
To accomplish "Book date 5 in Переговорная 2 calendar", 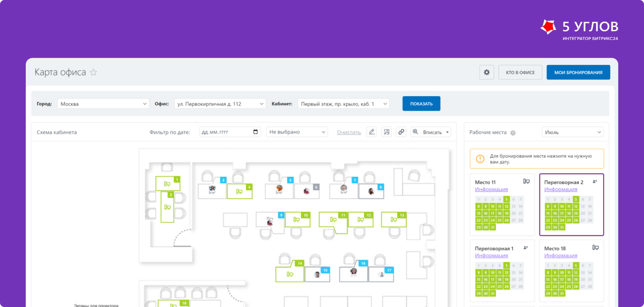I will pos(576,199).
